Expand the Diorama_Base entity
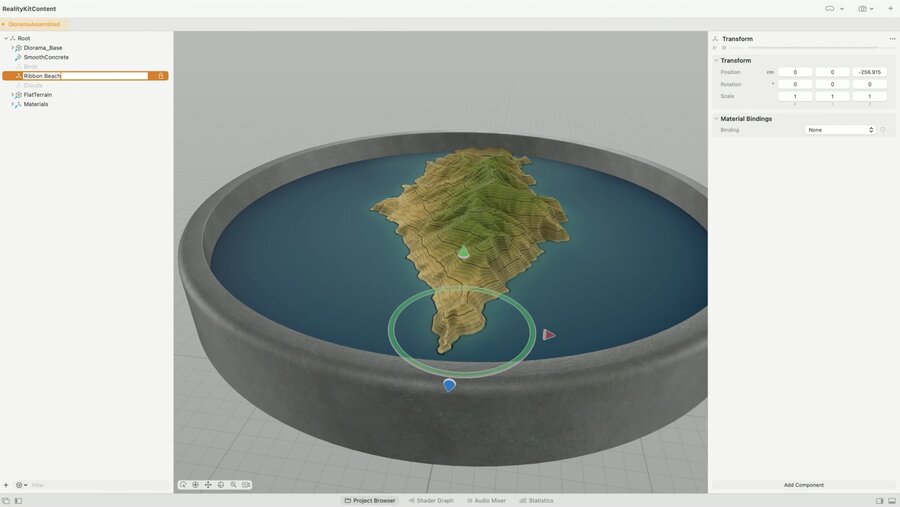 point(13,48)
